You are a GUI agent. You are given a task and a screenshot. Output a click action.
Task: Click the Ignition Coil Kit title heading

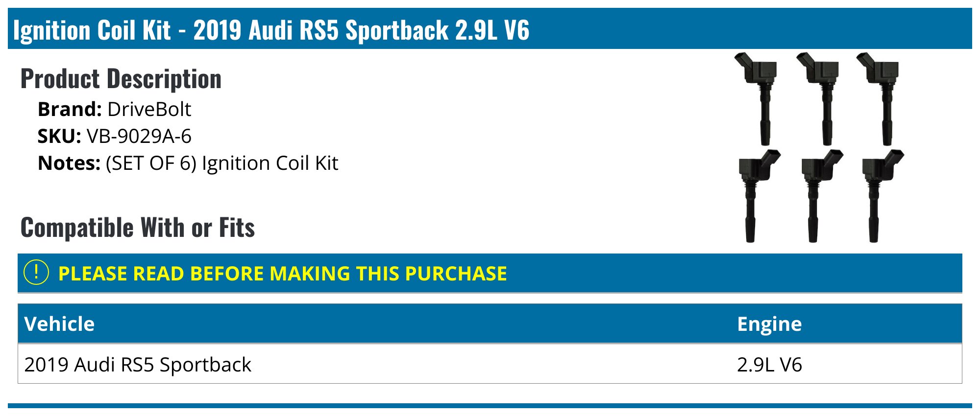click(271, 30)
